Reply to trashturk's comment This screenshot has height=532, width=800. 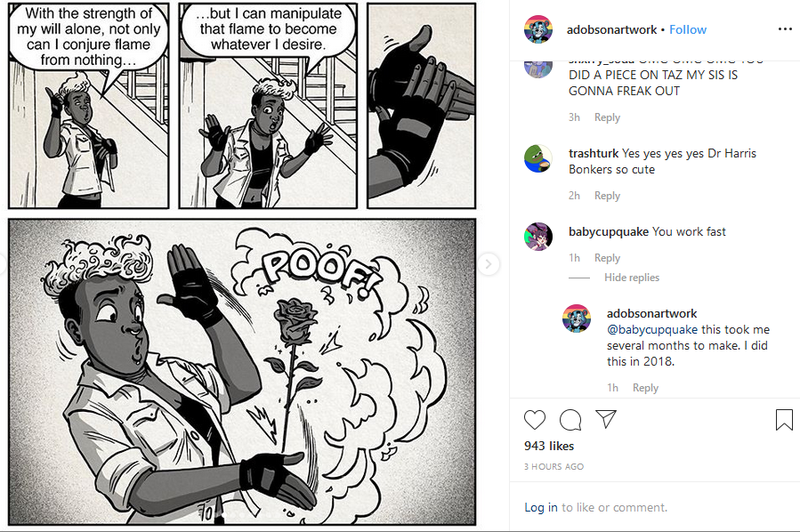click(x=607, y=196)
